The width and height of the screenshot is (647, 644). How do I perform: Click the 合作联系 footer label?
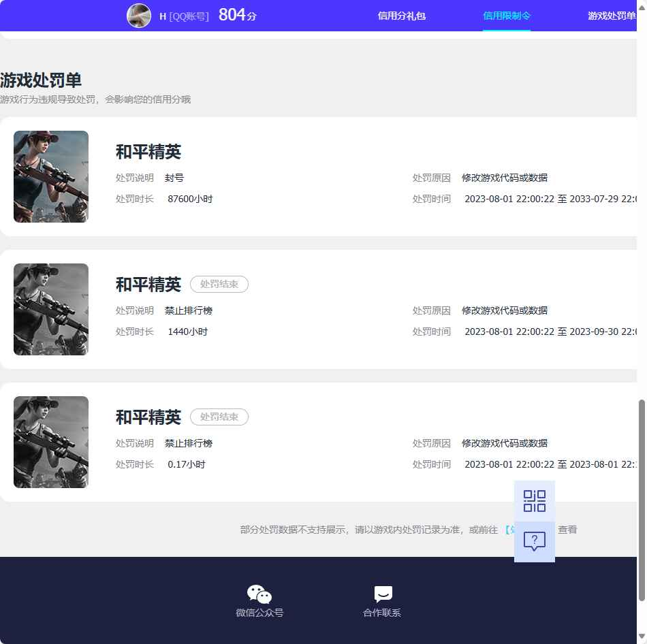pyautogui.click(x=382, y=613)
